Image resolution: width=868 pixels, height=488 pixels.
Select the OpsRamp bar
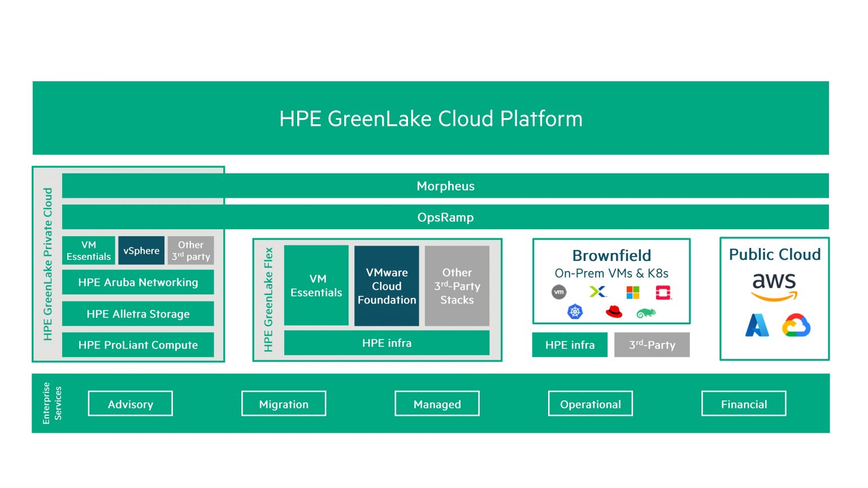pos(445,217)
